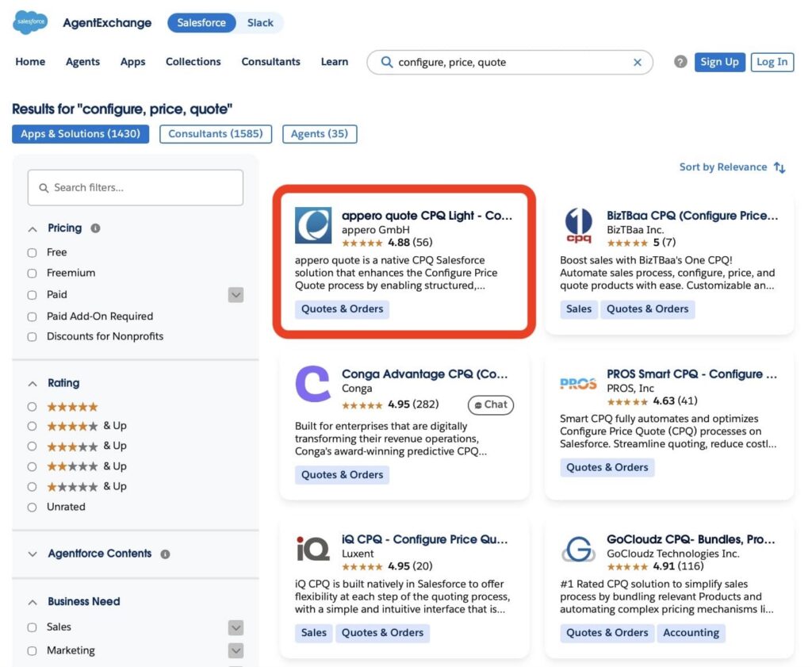Open PROS Smart CPQ listing title

pos(691,374)
